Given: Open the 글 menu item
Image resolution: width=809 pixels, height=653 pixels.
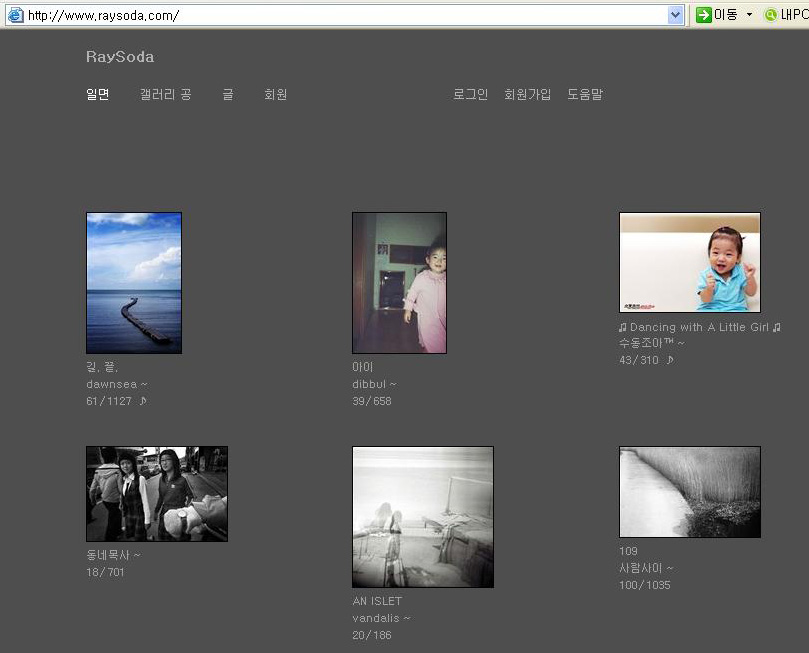Looking at the screenshot, I should (x=228, y=94).
